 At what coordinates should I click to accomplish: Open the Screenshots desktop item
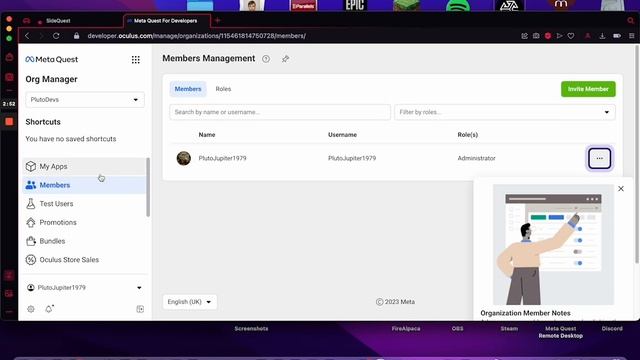[x=251, y=329]
